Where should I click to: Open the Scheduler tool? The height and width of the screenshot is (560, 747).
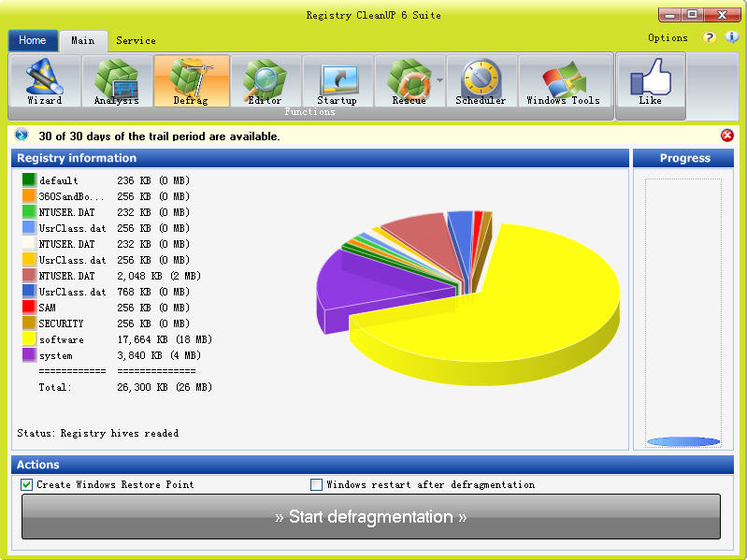[x=481, y=81]
